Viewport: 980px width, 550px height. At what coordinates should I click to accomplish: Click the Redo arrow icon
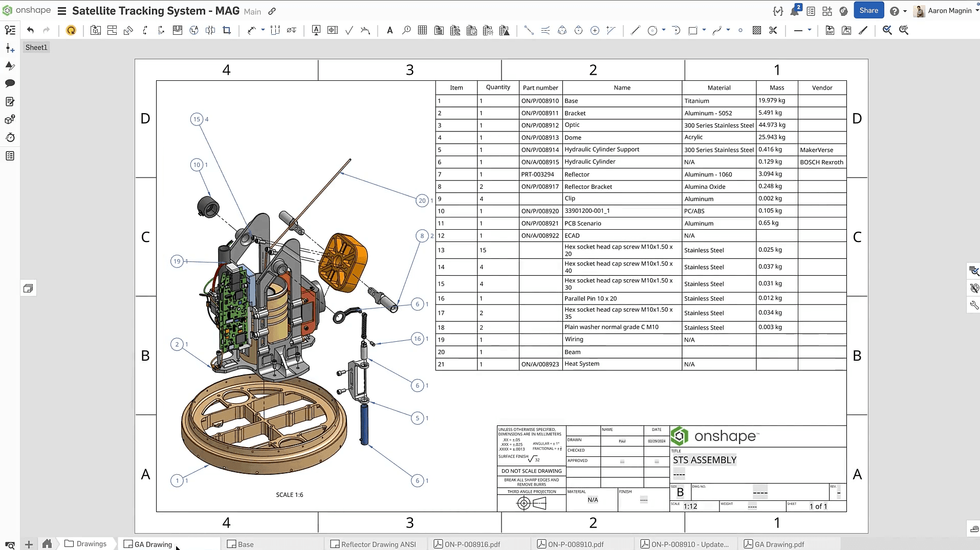(47, 30)
